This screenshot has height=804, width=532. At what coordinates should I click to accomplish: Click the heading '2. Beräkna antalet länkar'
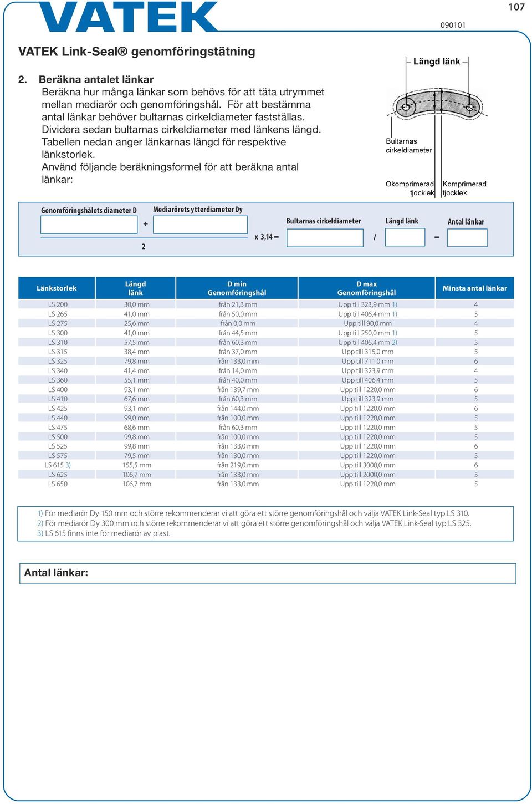point(86,79)
